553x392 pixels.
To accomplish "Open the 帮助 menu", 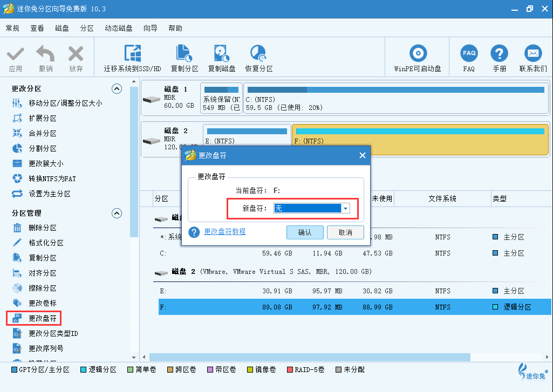I will (x=175, y=28).
